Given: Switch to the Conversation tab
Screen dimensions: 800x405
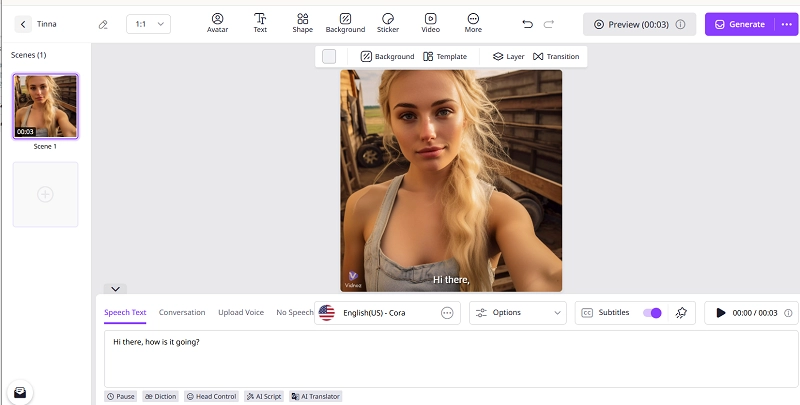Looking at the screenshot, I should tap(182, 312).
